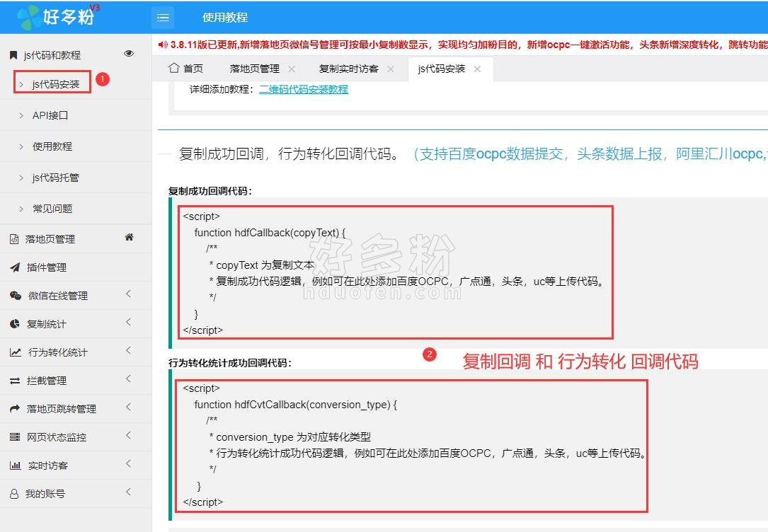The width and height of the screenshot is (768, 532).
Task: Click the eye icon next to js代码和教程
Action: point(129,53)
